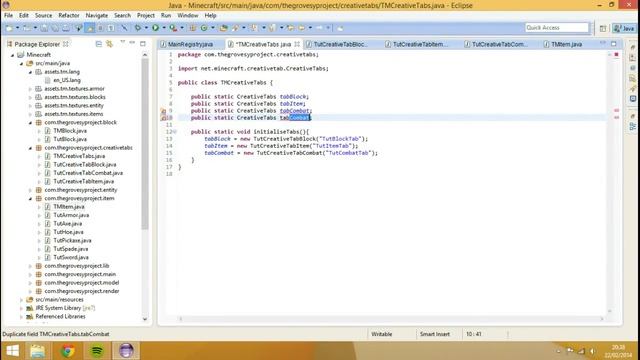
Task: Toggle Show Whitespace Characters in toolbar
Action: [111, 28]
